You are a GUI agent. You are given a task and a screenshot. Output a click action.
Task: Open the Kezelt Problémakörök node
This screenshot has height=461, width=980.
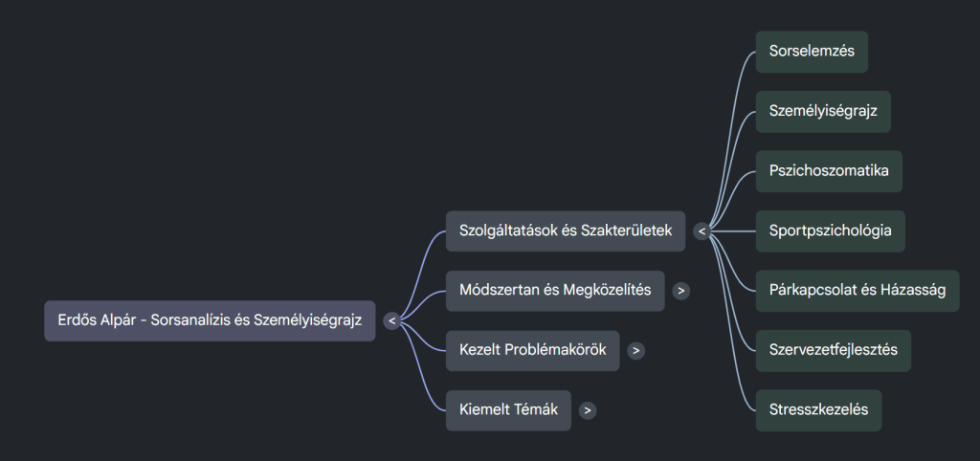click(x=533, y=351)
